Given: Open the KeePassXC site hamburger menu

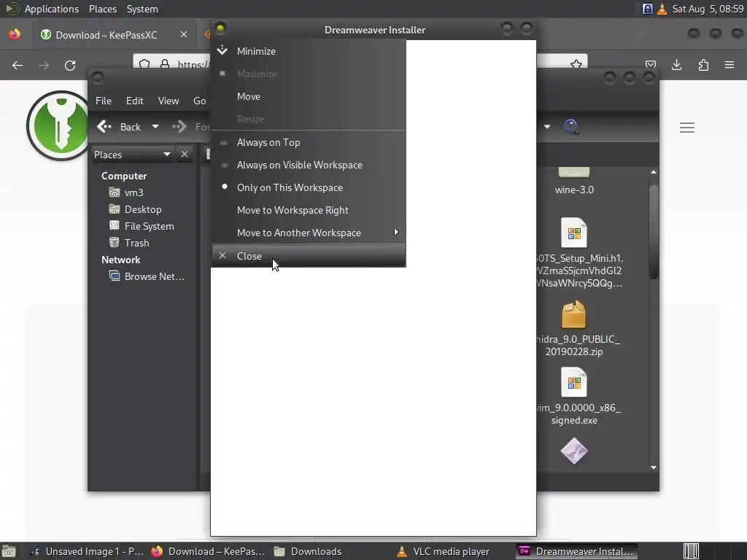Looking at the screenshot, I should tap(687, 128).
